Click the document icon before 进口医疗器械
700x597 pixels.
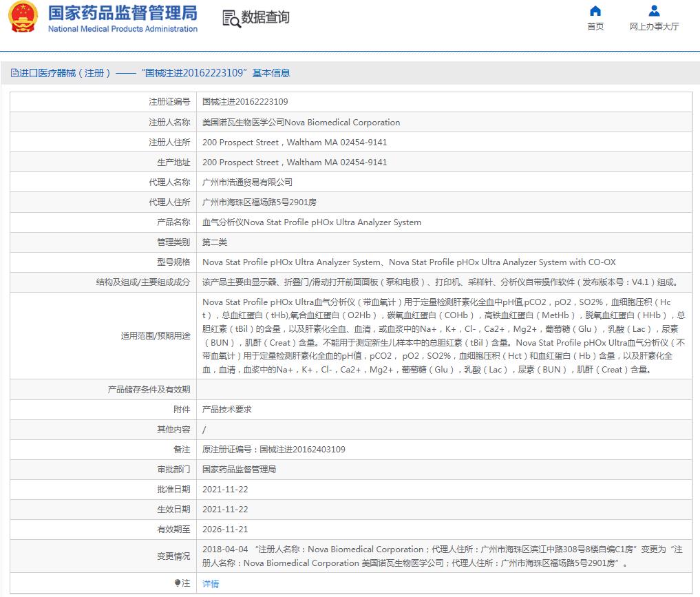point(14,73)
